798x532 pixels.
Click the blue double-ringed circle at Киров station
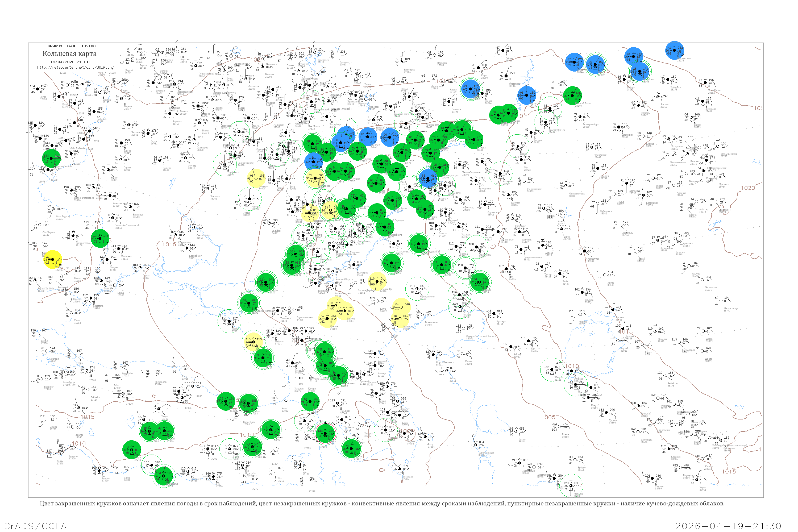click(470, 89)
